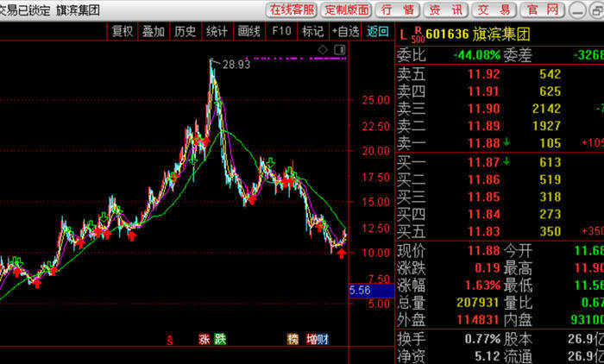Click the 28.93 peak price label
This screenshot has height=364, width=604.
click(x=236, y=64)
